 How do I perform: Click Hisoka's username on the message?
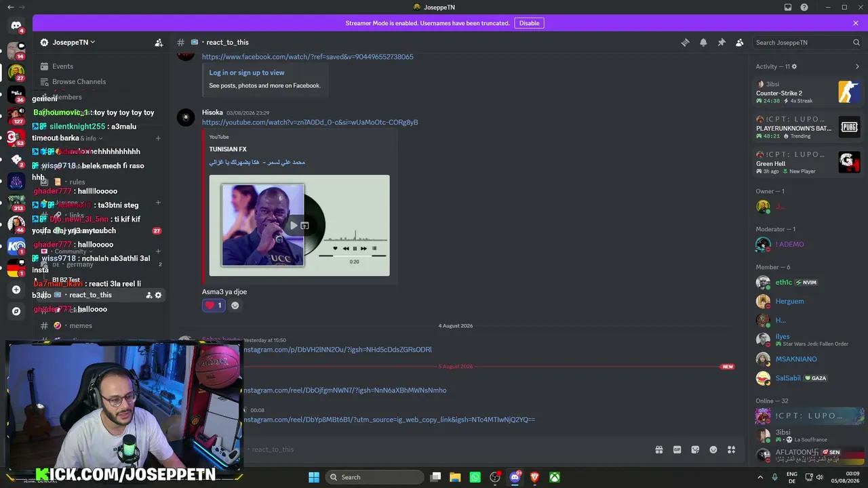(212, 113)
